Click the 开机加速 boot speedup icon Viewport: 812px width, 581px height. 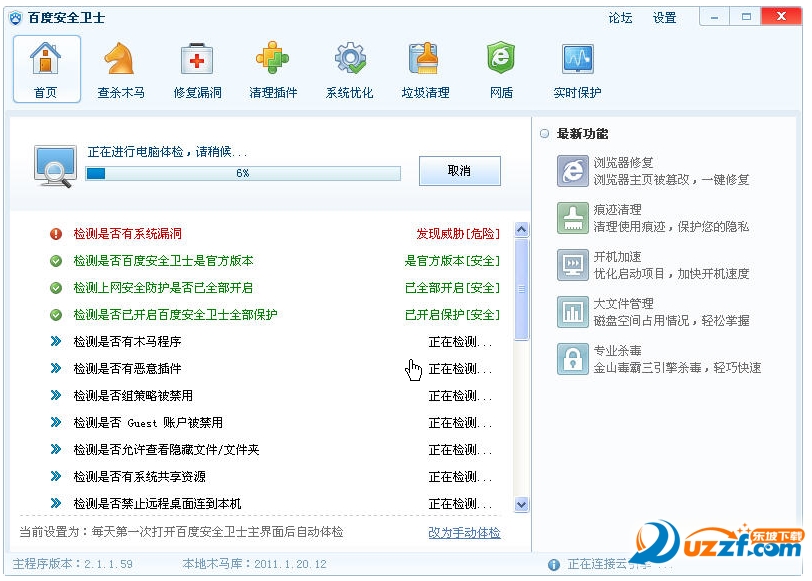click(x=572, y=265)
